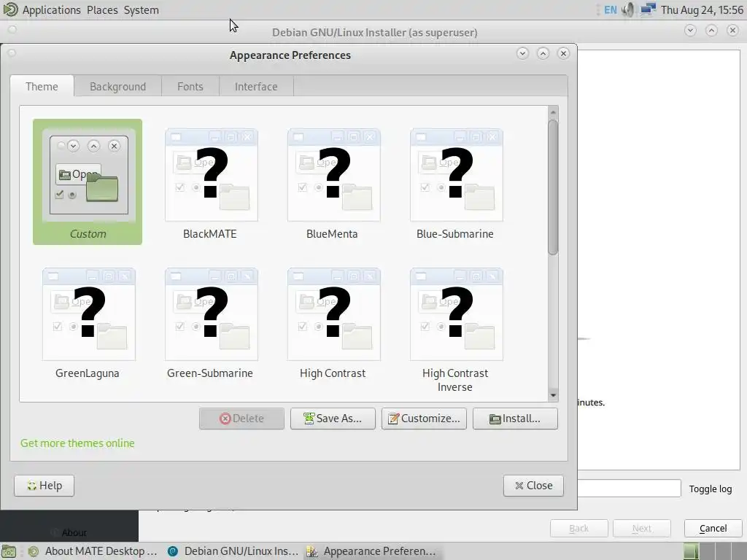Click the theme list scrollbar handle

pos(553,187)
